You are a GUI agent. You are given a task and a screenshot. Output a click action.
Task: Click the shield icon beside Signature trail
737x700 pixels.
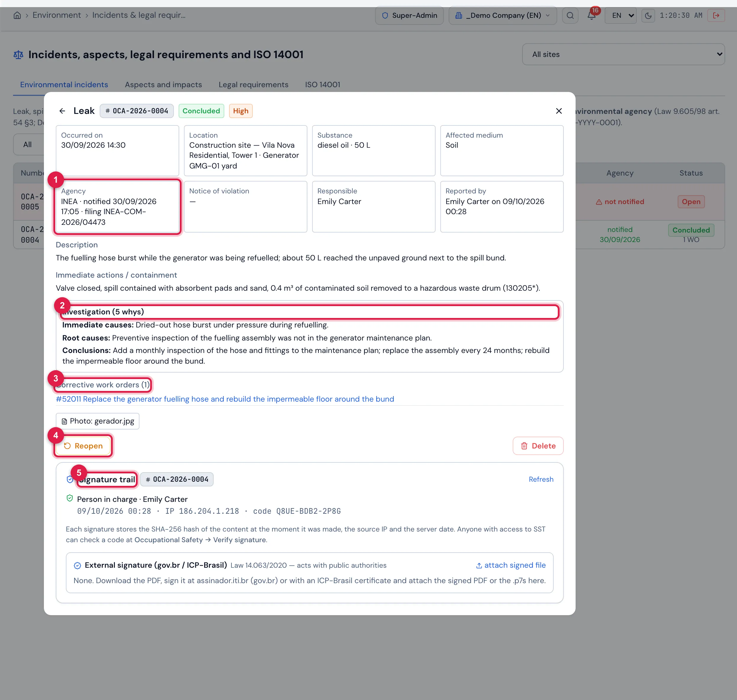click(70, 480)
